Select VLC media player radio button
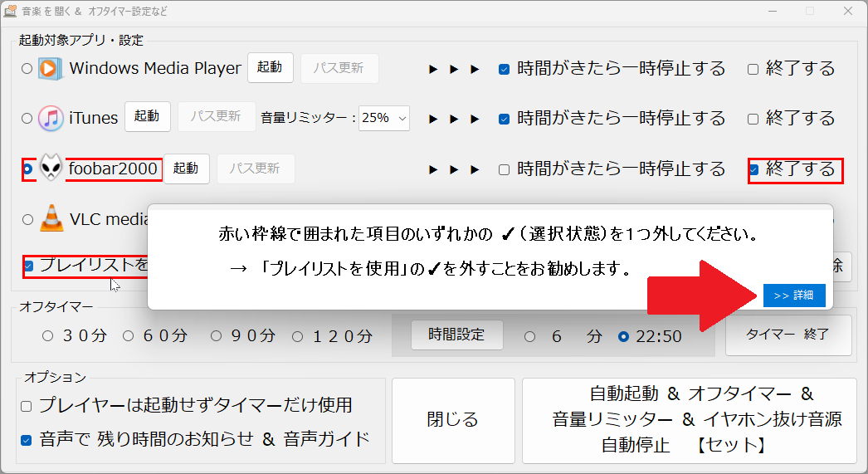The height and width of the screenshot is (474, 868). click(27, 219)
